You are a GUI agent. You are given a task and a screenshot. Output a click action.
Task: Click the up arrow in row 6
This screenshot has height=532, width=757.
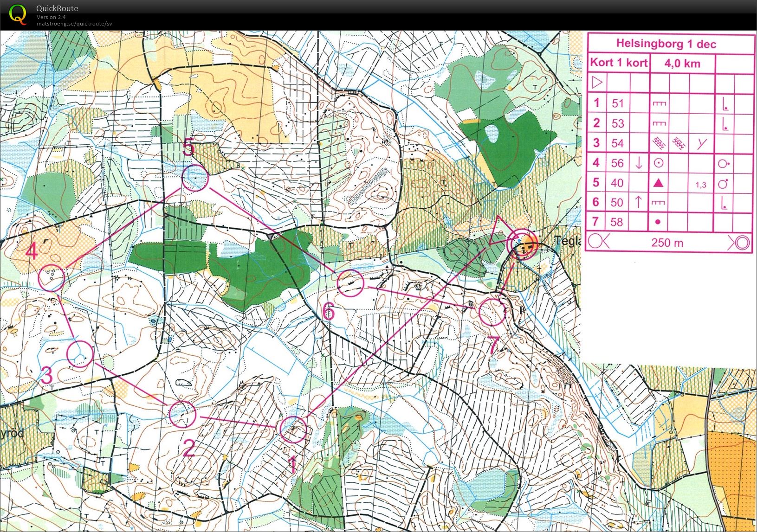click(x=639, y=202)
